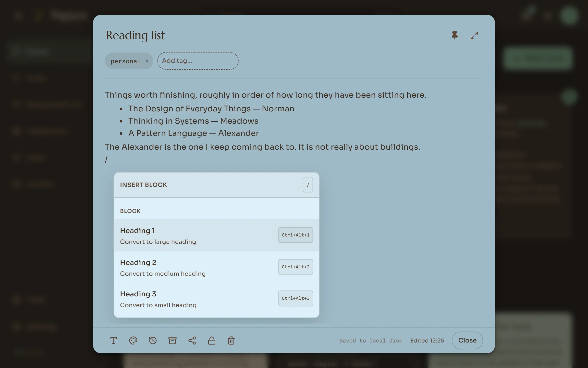Open text formatting options icon

click(113, 341)
